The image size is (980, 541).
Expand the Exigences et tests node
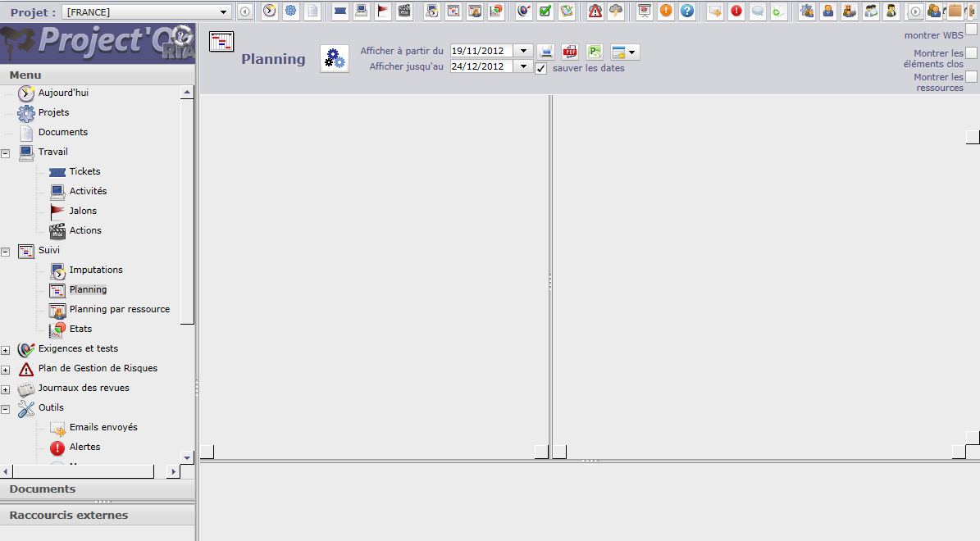click(x=6, y=351)
